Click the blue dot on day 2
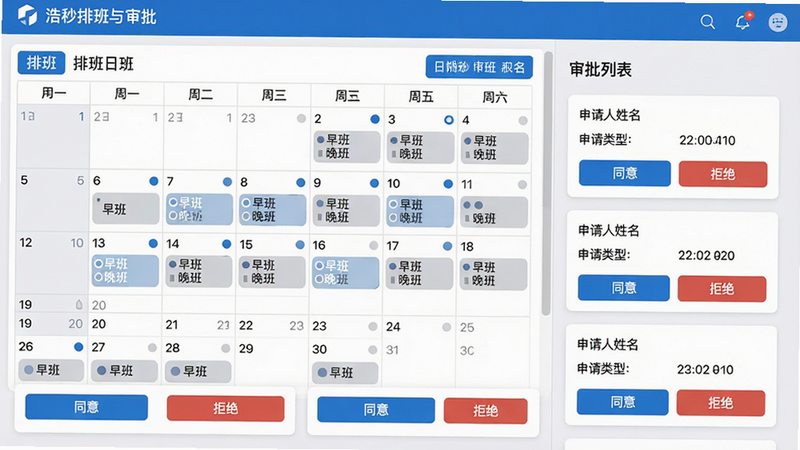 pyautogui.click(x=375, y=119)
